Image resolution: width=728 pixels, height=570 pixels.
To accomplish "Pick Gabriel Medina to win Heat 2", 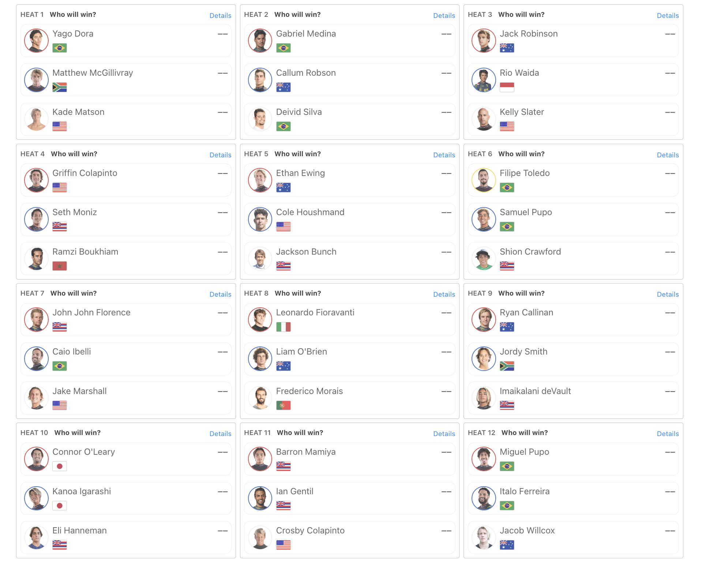I will [349, 41].
